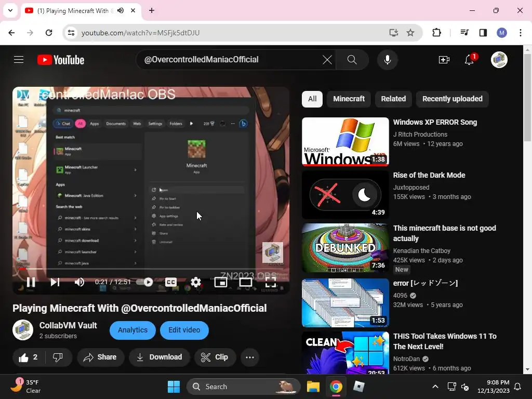The height and width of the screenshot is (399, 532).
Task: Open Rise of the Dark Mode video title
Action: pyautogui.click(x=429, y=175)
